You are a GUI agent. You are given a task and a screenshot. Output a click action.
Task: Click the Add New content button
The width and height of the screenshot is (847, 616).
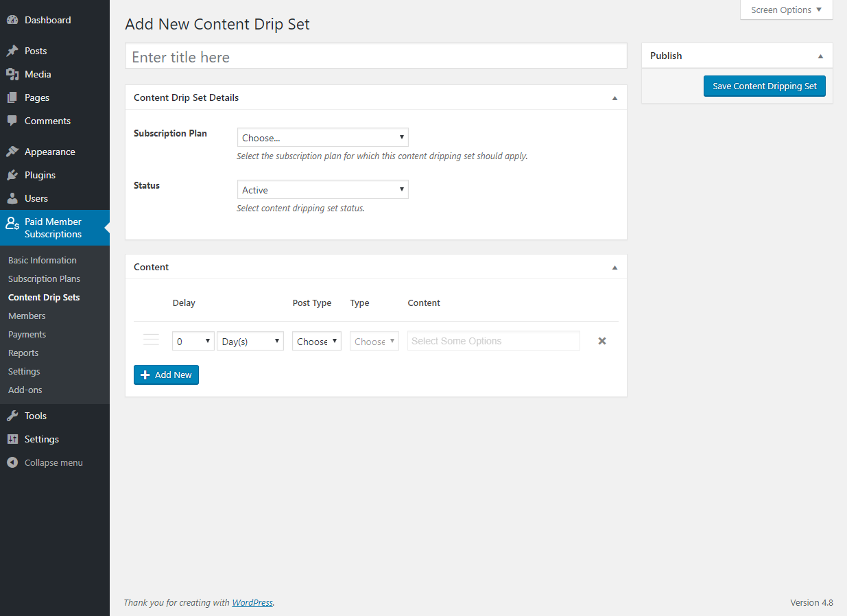pos(166,375)
